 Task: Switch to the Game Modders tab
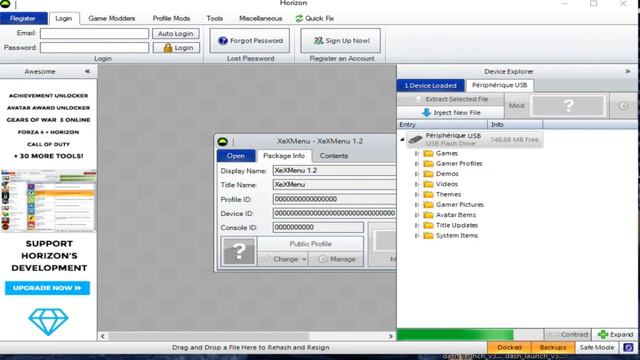111,18
